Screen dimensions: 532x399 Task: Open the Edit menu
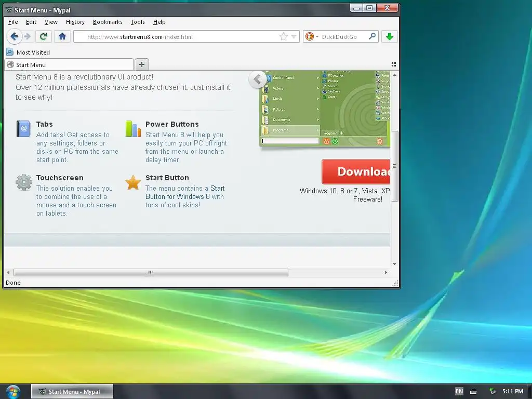[31, 22]
